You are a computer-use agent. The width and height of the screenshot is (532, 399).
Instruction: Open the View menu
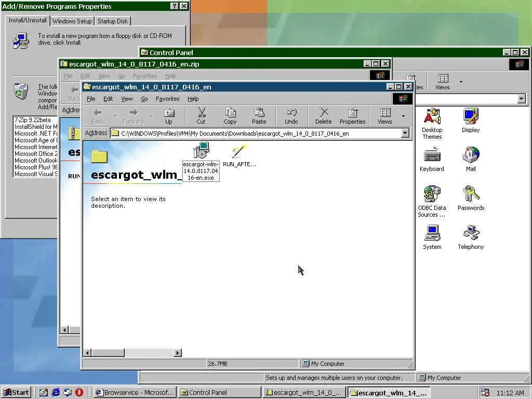click(127, 99)
